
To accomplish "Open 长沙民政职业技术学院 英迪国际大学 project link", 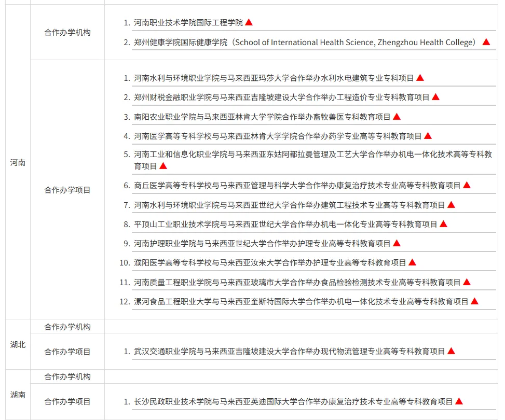I will pyautogui.click(x=293, y=402).
